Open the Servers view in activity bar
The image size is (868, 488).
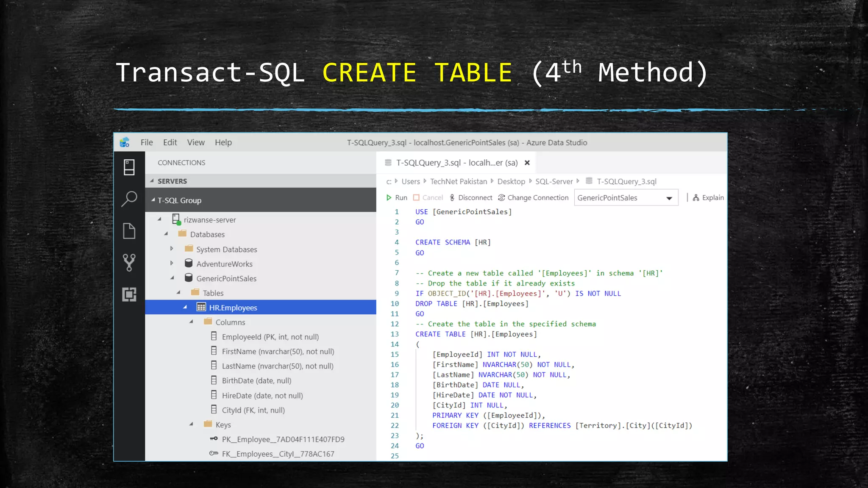coord(129,167)
